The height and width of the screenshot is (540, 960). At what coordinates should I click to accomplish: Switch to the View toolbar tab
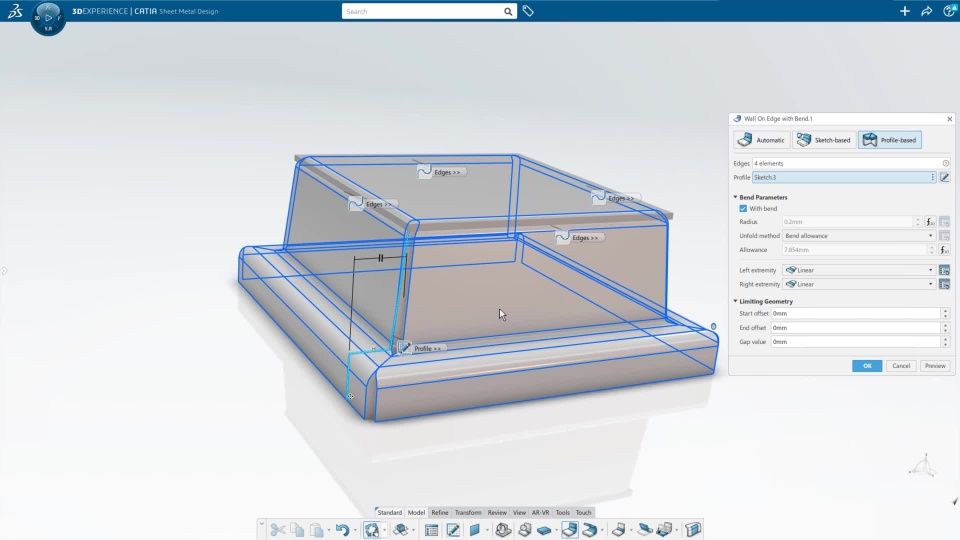click(519, 512)
